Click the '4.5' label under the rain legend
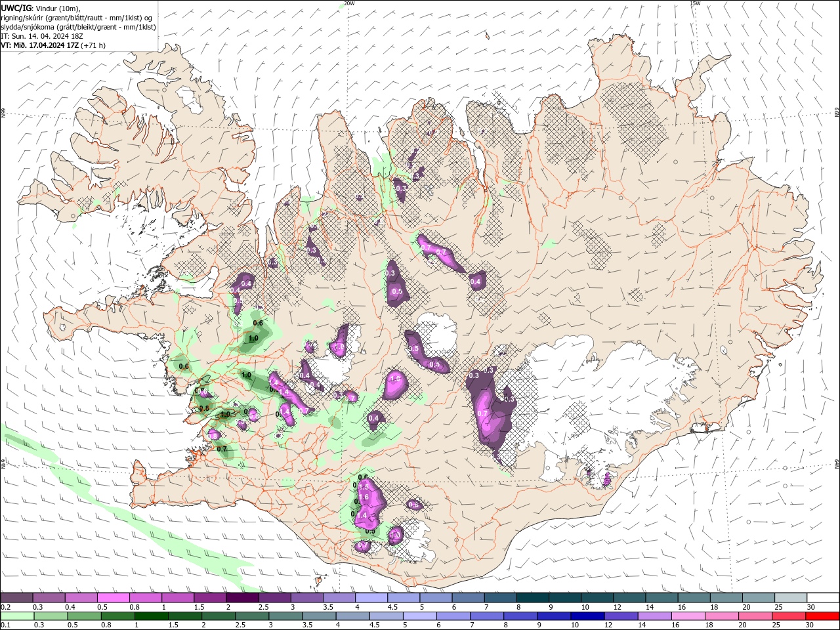The height and width of the screenshot is (630, 840). click(x=375, y=625)
